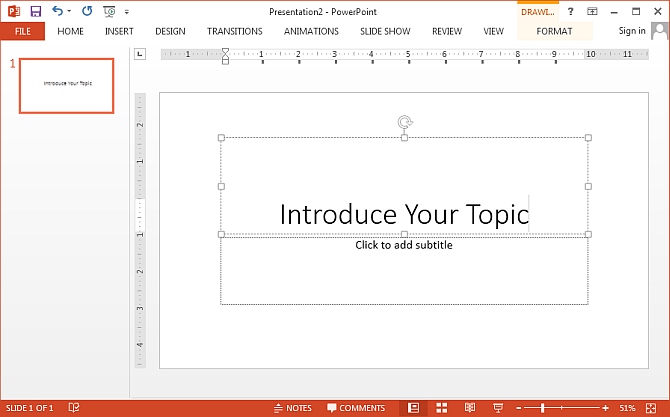Click the Sign in link
Image resolution: width=670 pixels, height=417 pixels.
(x=632, y=31)
